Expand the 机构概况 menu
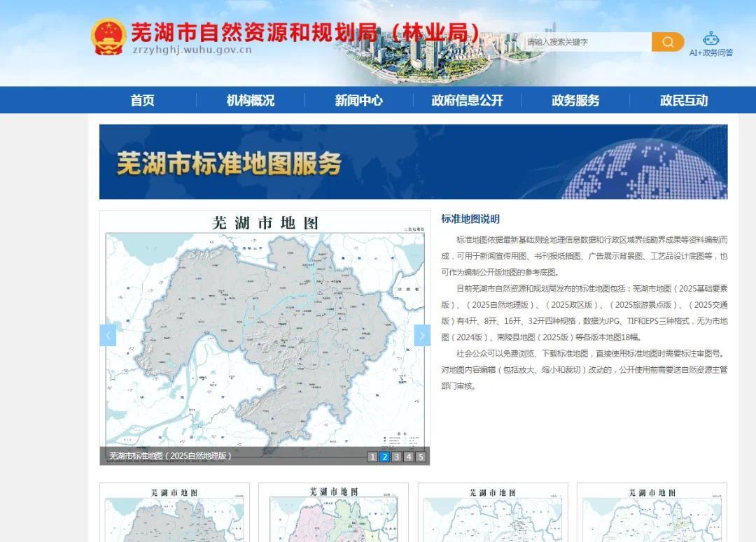The image size is (756, 542). coord(249,100)
